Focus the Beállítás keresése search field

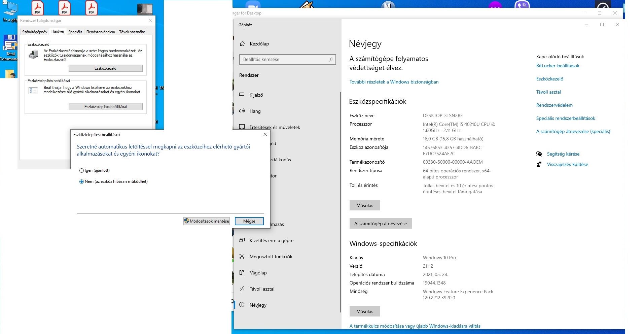[287, 59]
